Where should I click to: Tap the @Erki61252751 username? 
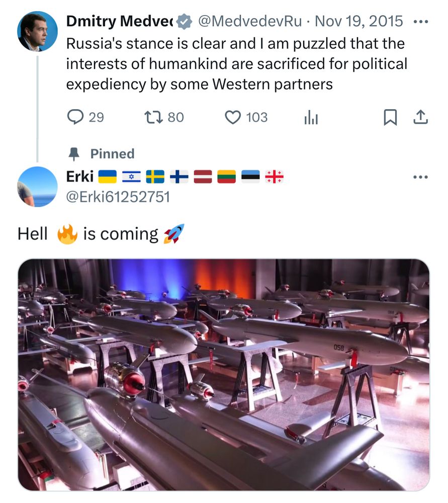point(118,197)
